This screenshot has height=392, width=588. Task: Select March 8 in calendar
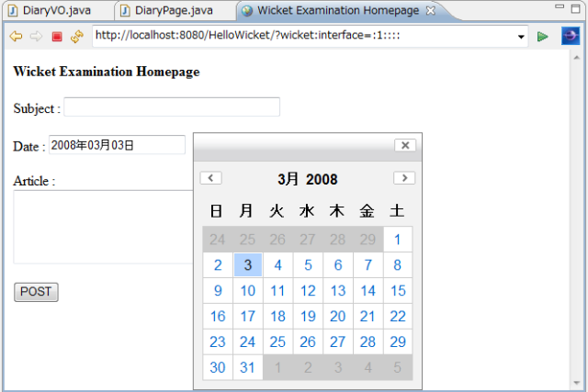[x=398, y=265]
